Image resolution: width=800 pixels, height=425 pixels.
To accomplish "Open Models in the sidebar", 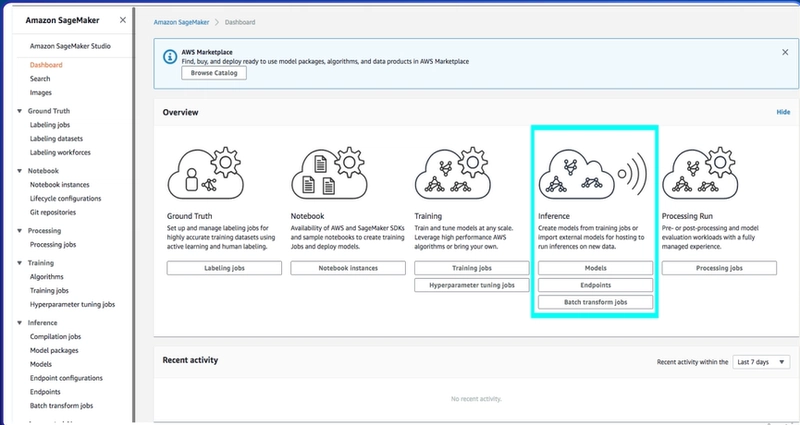I will pyautogui.click(x=40, y=364).
